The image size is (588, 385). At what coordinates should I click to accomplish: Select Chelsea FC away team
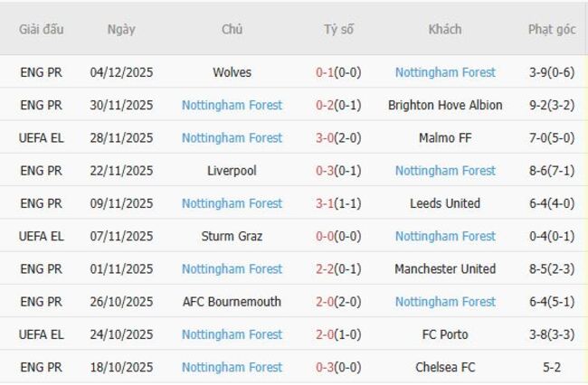tap(445, 367)
